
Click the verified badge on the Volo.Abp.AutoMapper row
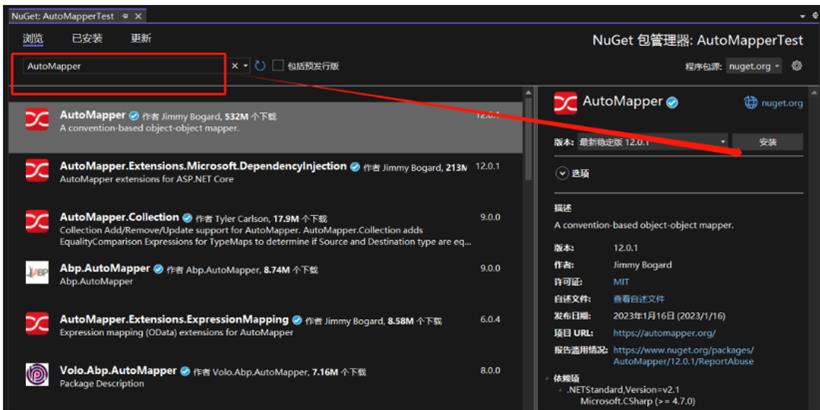click(185, 371)
